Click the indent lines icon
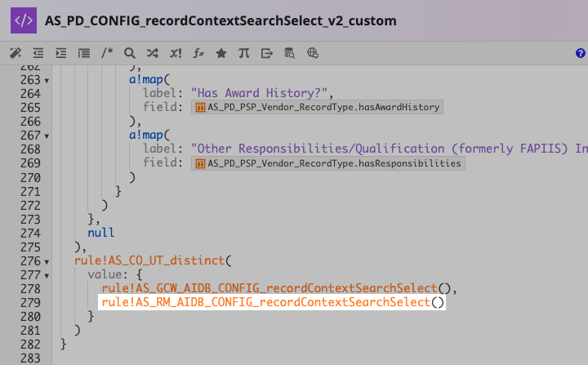 (x=61, y=53)
